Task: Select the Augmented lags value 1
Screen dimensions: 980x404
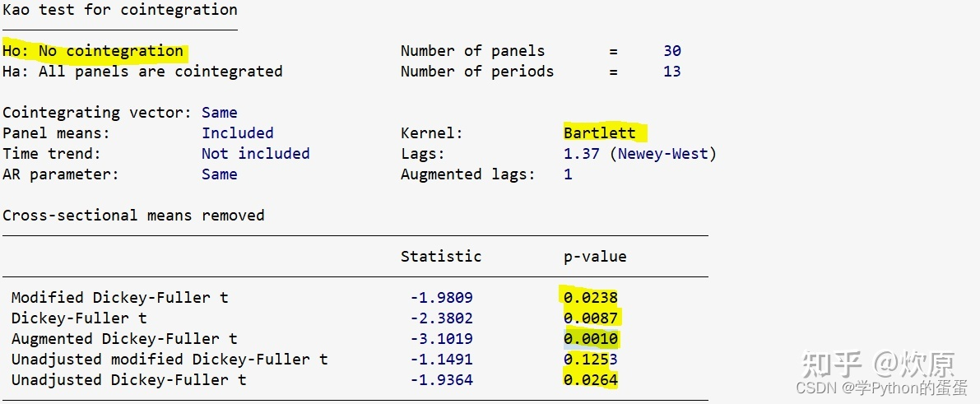Action: 568,174
